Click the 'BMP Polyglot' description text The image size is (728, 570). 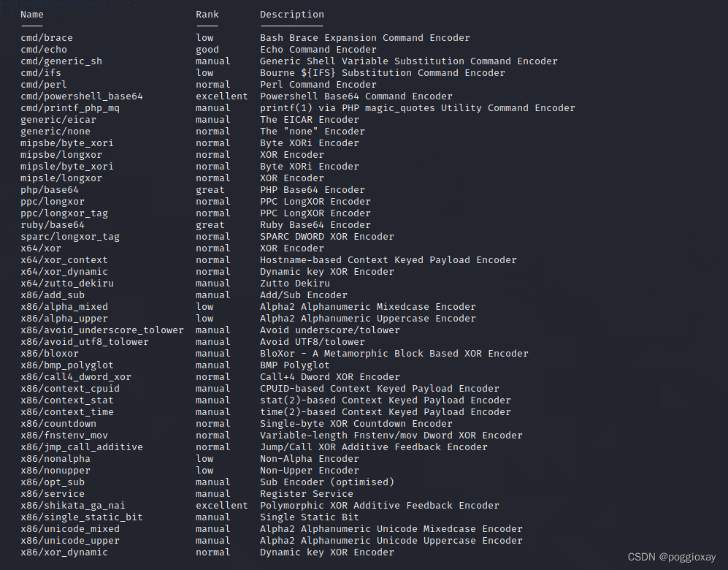(295, 365)
